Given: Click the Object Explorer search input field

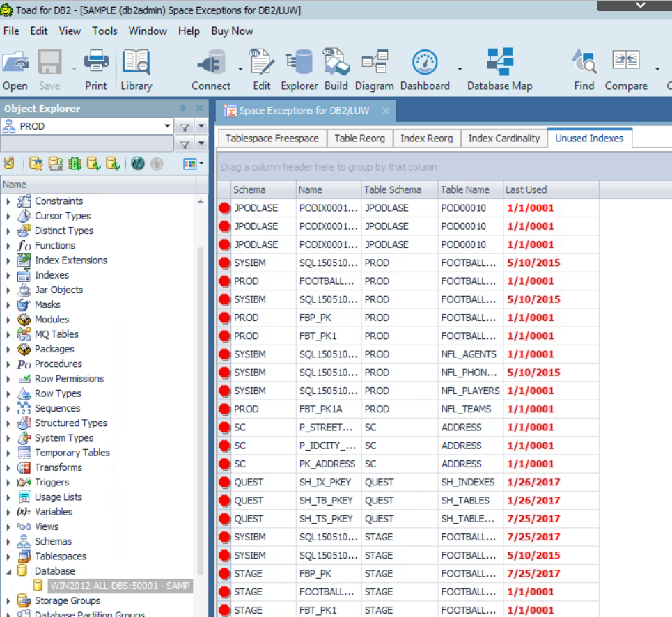Looking at the screenshot, I should pyautogui.click(x=88, y=144).
